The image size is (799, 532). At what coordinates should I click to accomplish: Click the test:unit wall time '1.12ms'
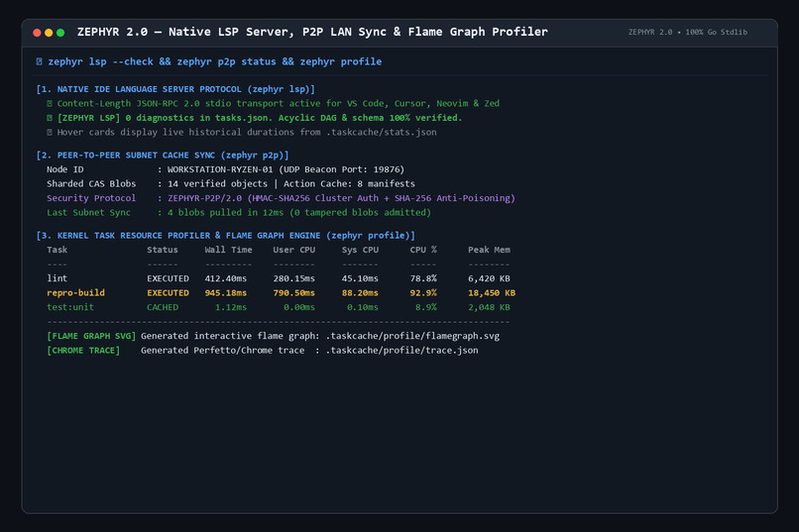click(231, 307)
